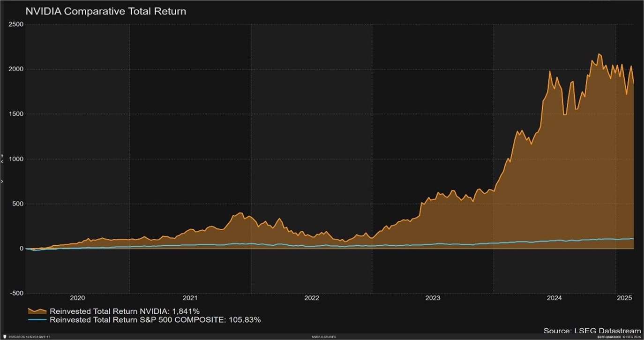Click the LSEG copyright text in status bar

[631, 337]
